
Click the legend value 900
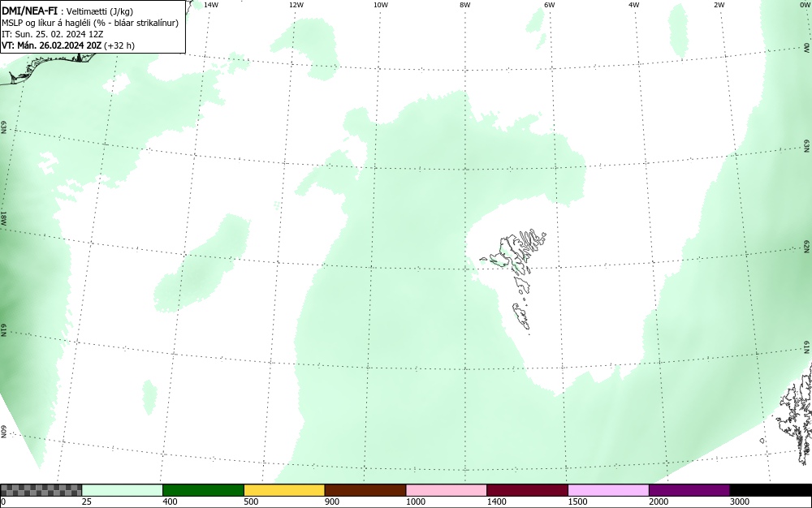332,502
